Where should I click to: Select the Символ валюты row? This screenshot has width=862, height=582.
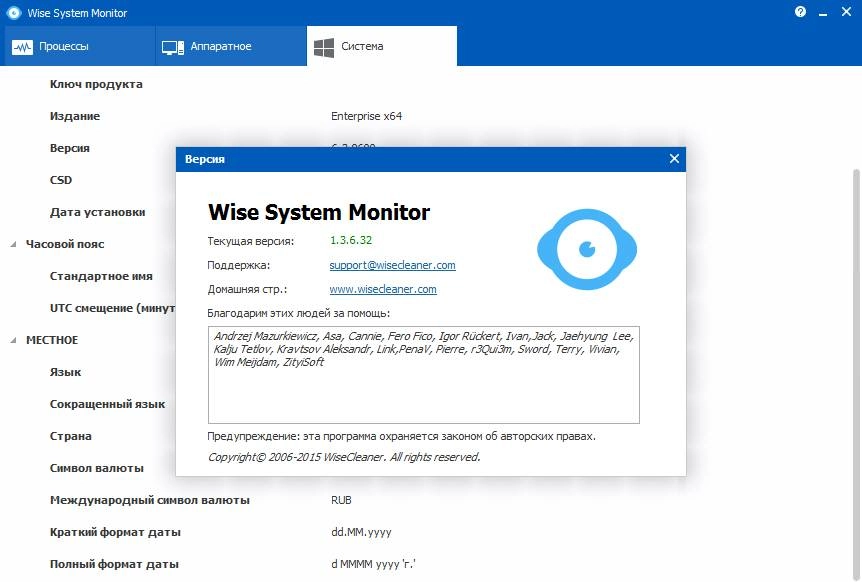click(97, 468)
